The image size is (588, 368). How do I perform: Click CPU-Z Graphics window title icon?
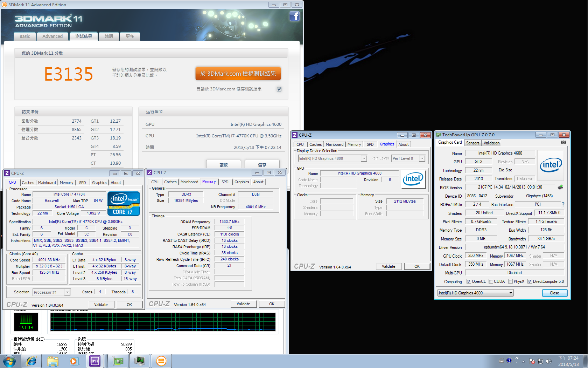(x=295, y=135)
